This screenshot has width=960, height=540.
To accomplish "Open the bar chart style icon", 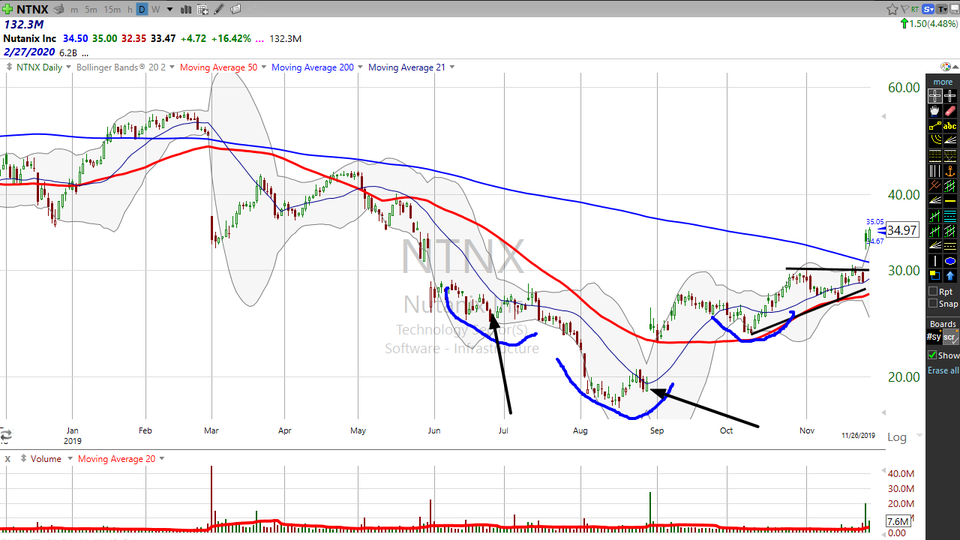I will [x=186, y=9].
